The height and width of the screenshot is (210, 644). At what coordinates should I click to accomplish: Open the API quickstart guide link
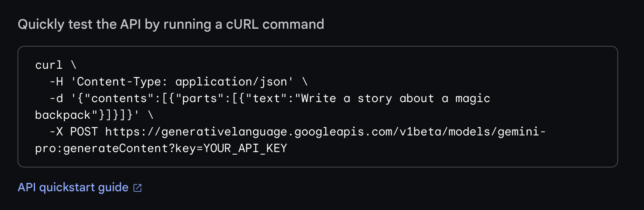coord(73,187)
